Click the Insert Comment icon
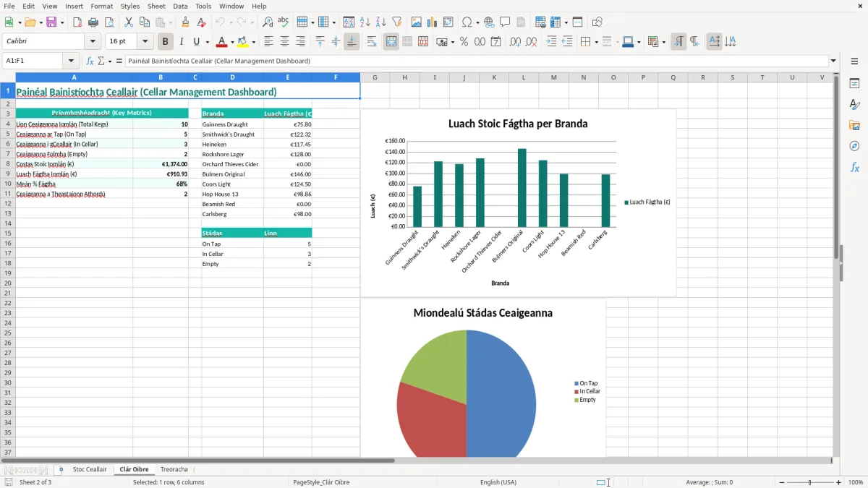The image size is (868, 488). 505,22
